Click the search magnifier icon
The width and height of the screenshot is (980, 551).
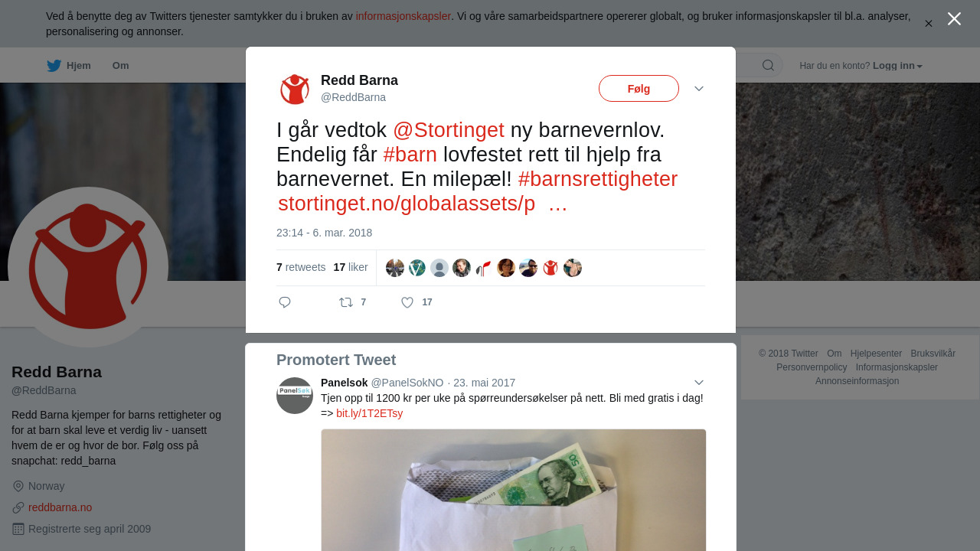click(x=768, y=66)
